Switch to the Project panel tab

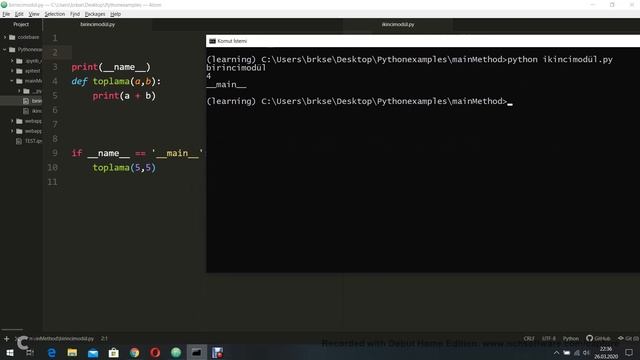point(21,24)
